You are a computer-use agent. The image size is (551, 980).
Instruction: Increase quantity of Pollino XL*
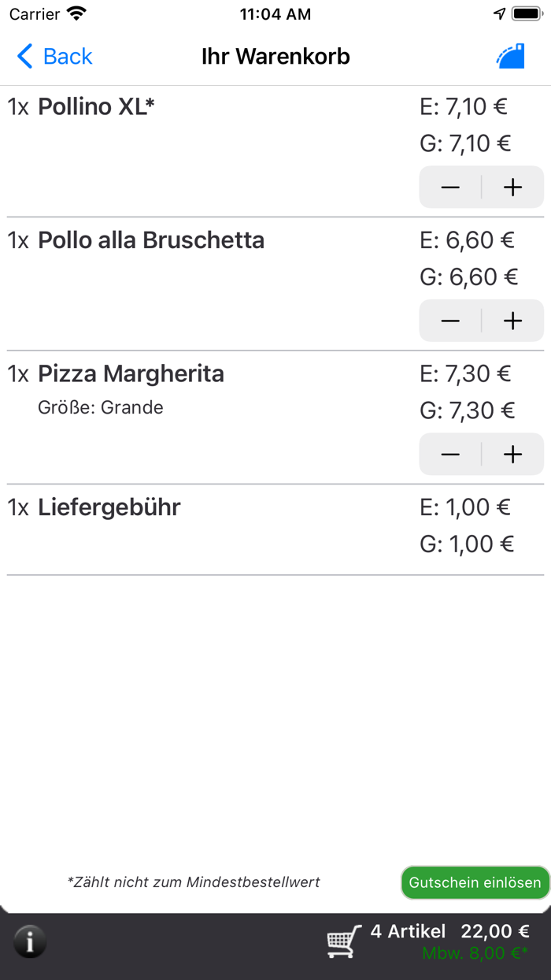click(512, 187)
